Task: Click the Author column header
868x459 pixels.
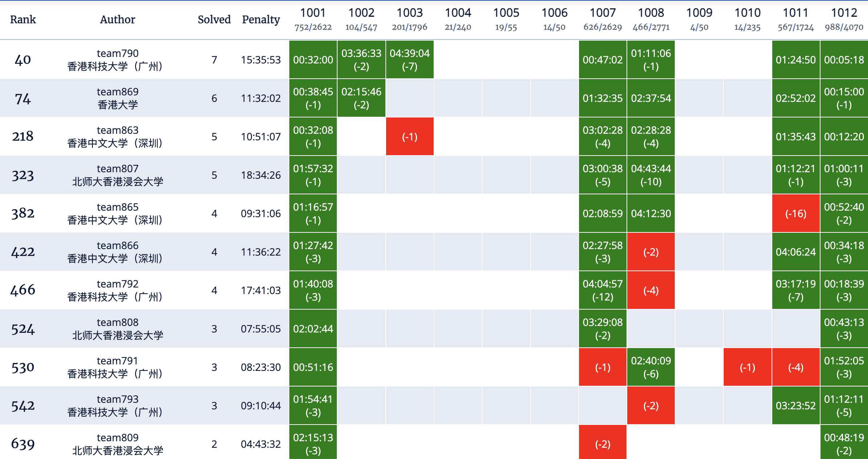Action: [117, 20]
